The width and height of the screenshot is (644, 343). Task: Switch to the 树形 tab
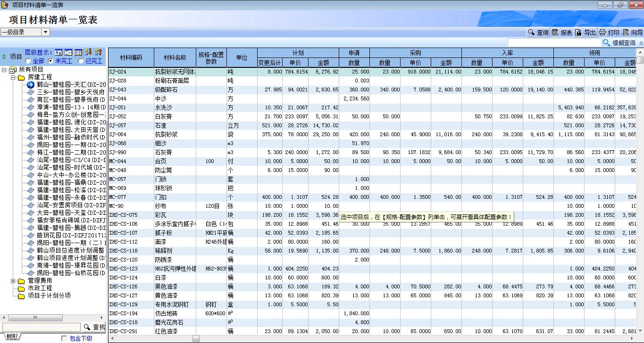tap(12, 336)
